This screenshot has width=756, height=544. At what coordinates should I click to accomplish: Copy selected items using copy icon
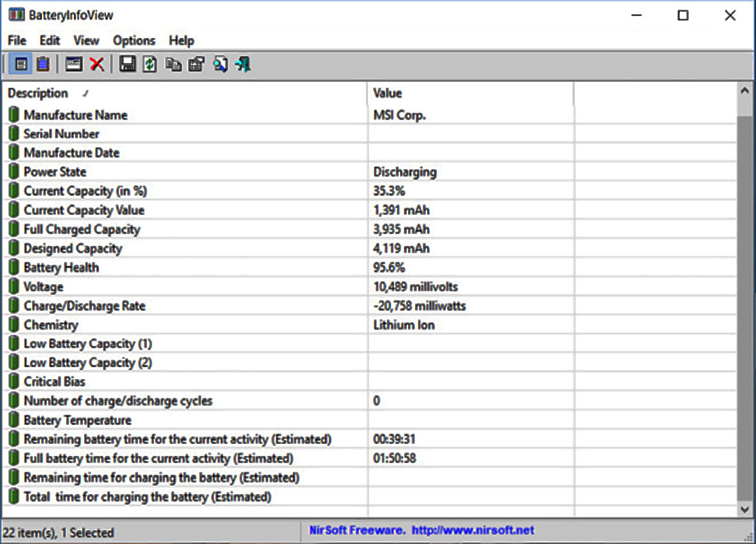173,64
